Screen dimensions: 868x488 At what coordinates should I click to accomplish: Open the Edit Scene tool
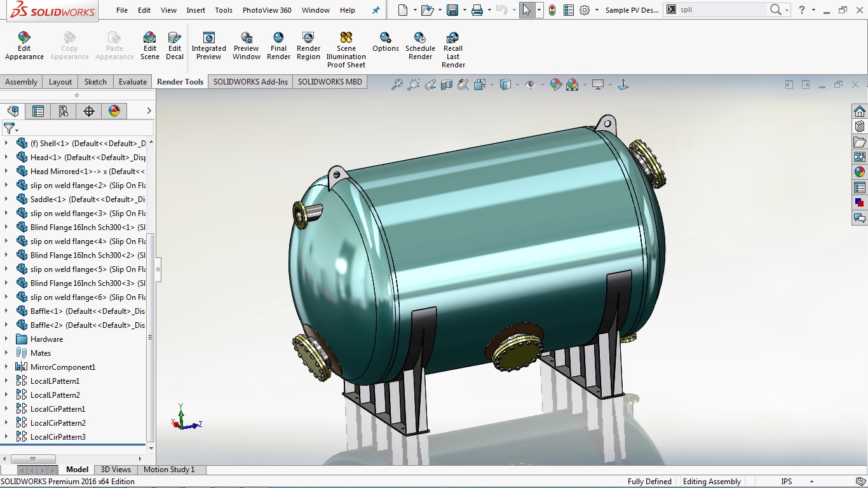pos(150,46)
